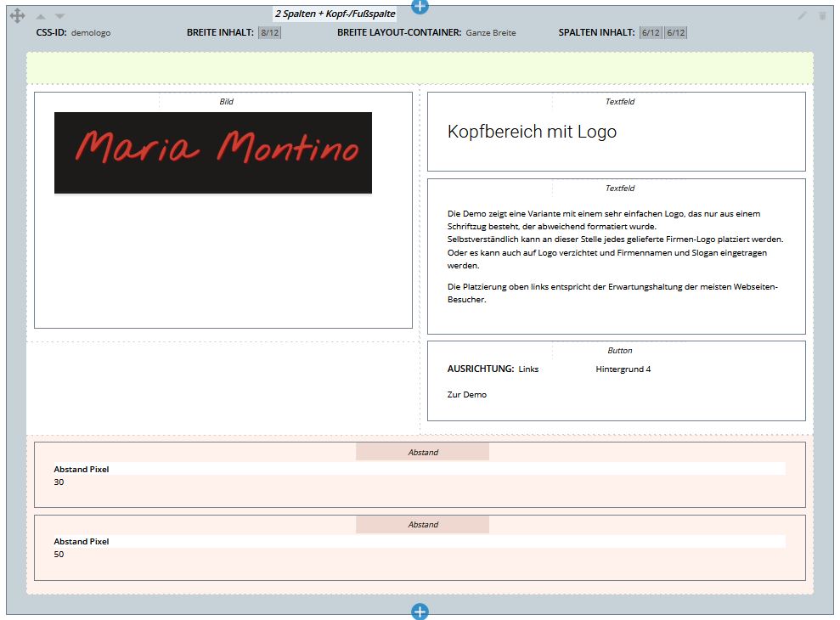Change BREITE LAYOUT-CONTAINER from Ganze Breite
Image resolution: width=840 pixels, height=620 pixels.
click(489, 32)
